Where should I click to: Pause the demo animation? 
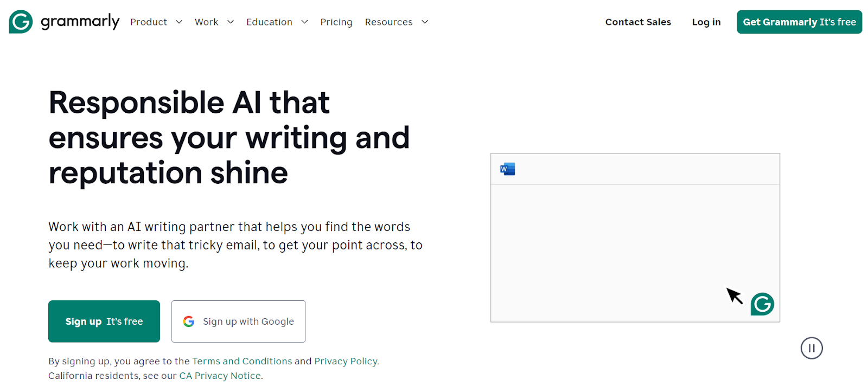pos(812,348)
